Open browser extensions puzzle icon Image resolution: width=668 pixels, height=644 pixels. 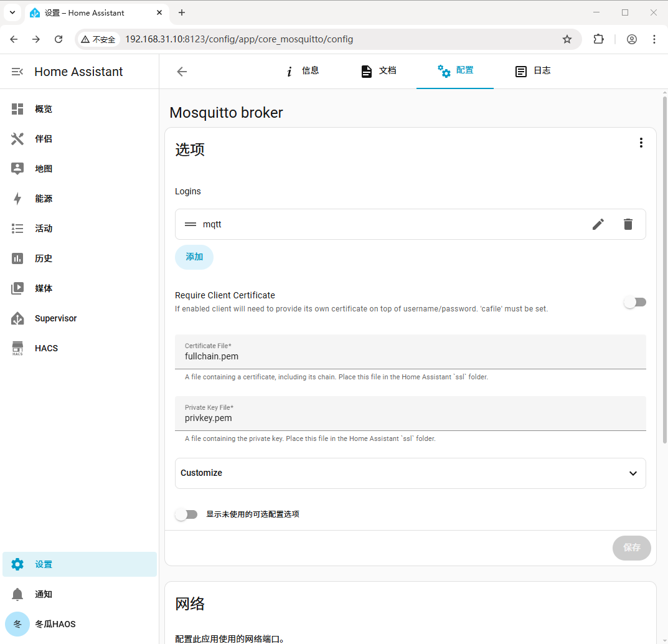[598, 39]
